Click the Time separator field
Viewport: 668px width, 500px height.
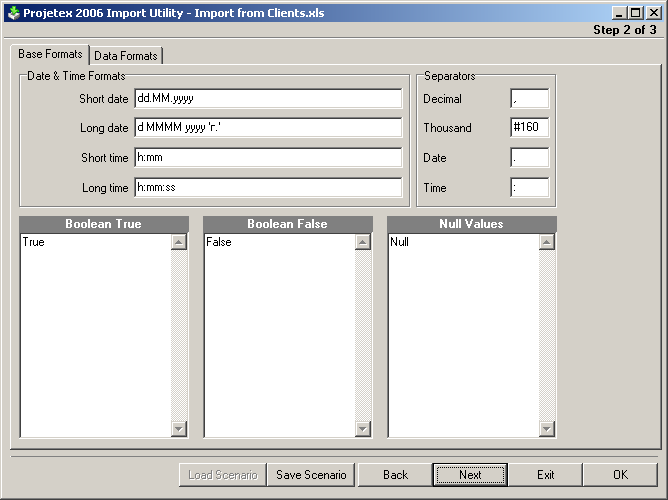coord(529,188)
